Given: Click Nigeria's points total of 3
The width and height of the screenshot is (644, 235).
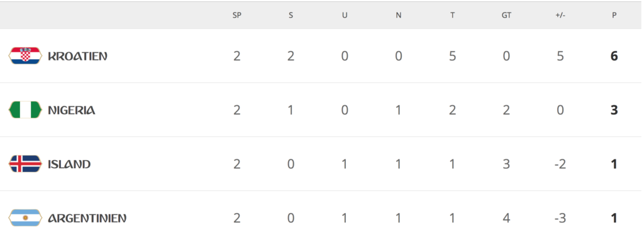Looking at the screenshot, I should pos(614,110).
